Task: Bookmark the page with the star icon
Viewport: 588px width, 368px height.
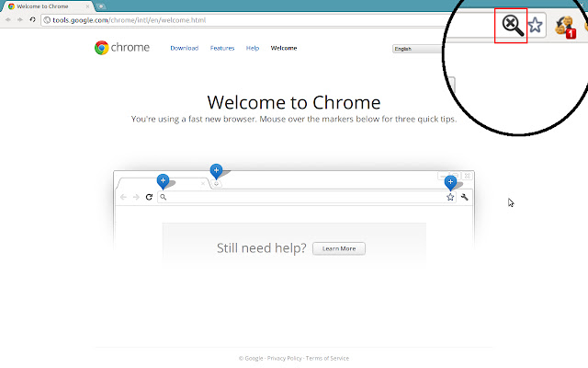Action: click(535, 25)
